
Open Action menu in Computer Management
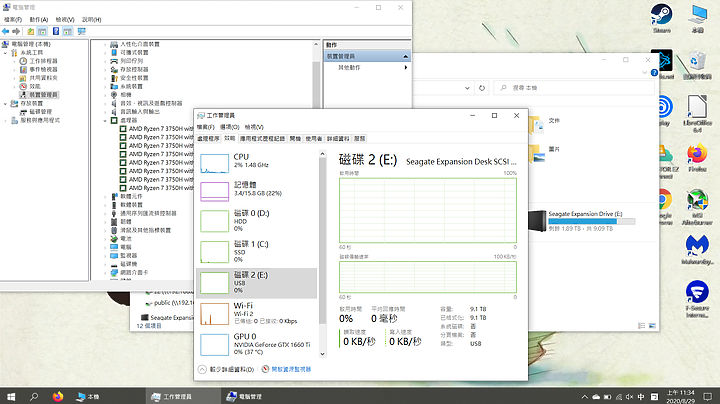coord(39,20)
